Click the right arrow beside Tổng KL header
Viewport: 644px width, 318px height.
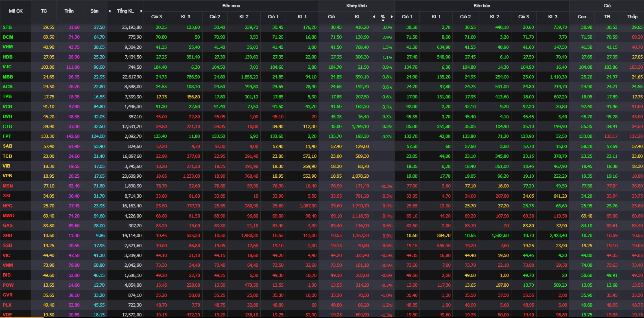point(141,11)
